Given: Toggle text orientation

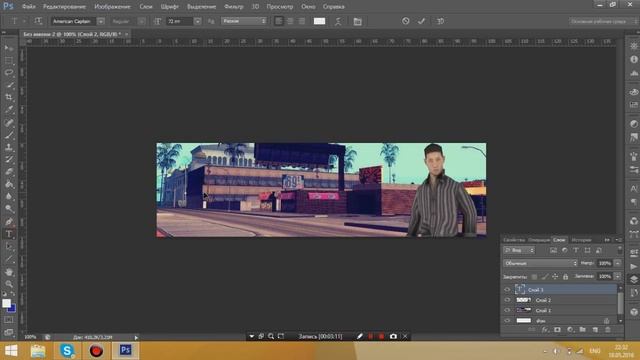Looking at the screenshot, I should click(x=38, y=21).
